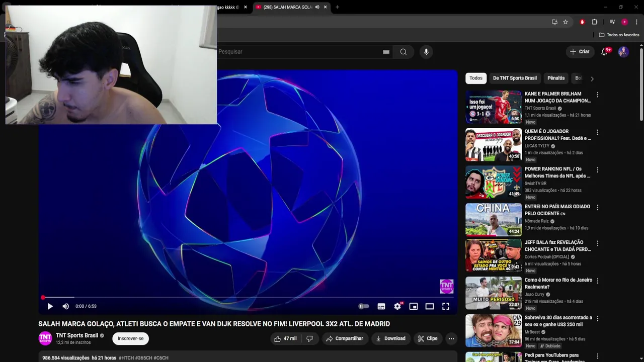Subscribe with the Inscrever-se button
The height and width of the screenshot is (362, 644).
[130, 338]
